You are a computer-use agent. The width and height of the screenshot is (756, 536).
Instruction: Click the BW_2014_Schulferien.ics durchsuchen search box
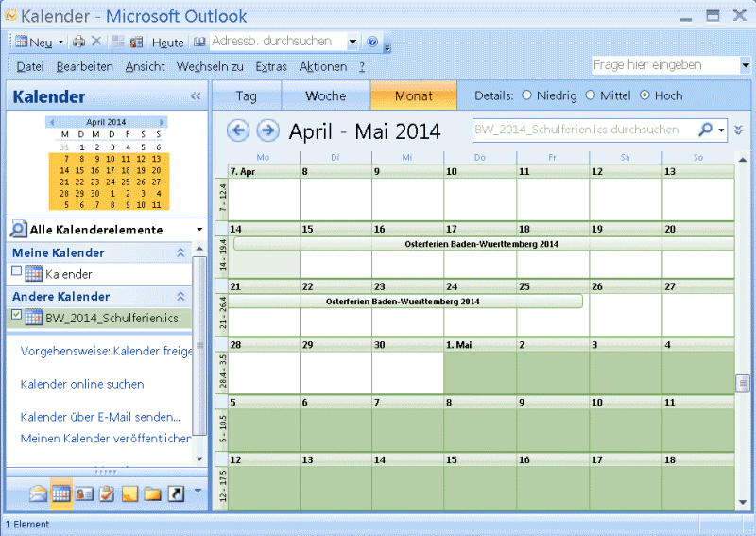pos(583,130)
